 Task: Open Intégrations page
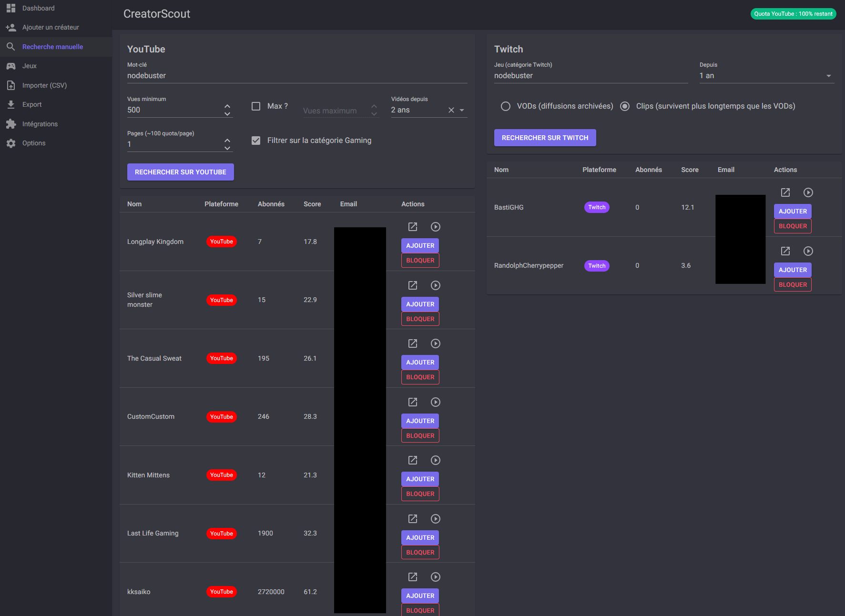(56, 124)
